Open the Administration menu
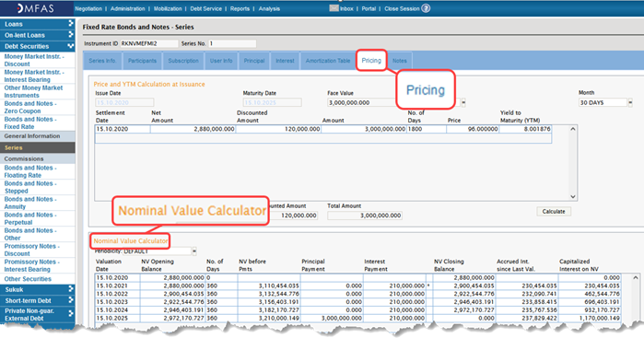Viewport: 644px width, 338px height. click(x=128, y=8)
